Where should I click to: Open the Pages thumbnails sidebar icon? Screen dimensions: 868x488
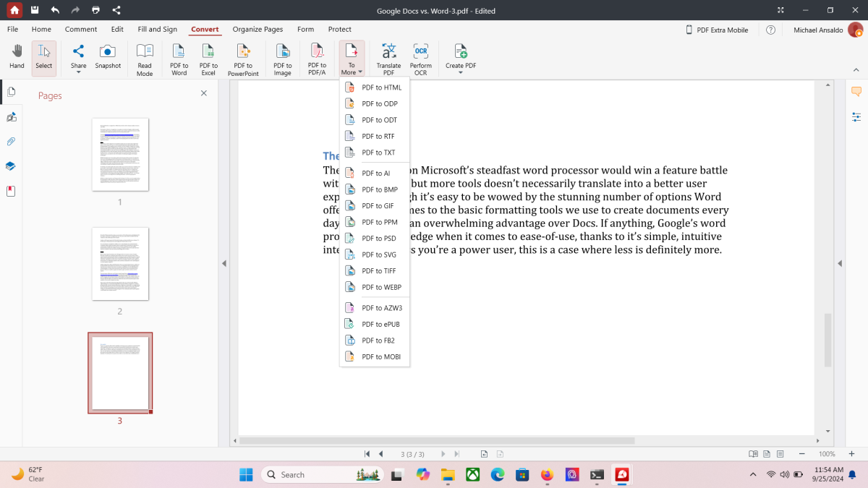(x=11, y=92)
